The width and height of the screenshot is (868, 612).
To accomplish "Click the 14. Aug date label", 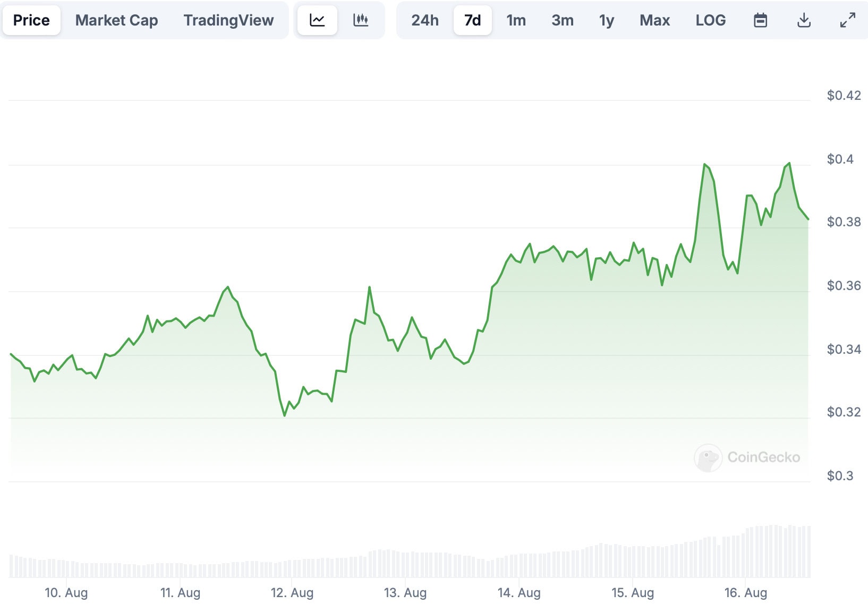I will 519,593.
